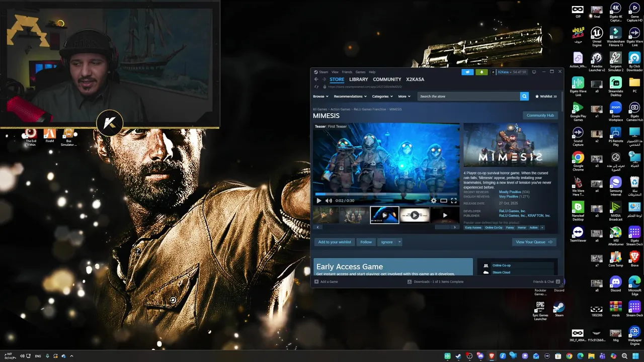This screenshot has height=362, width=644.
Task: Open Surgeon Simulator 2 desktop icon
Action: pos(615,61)
